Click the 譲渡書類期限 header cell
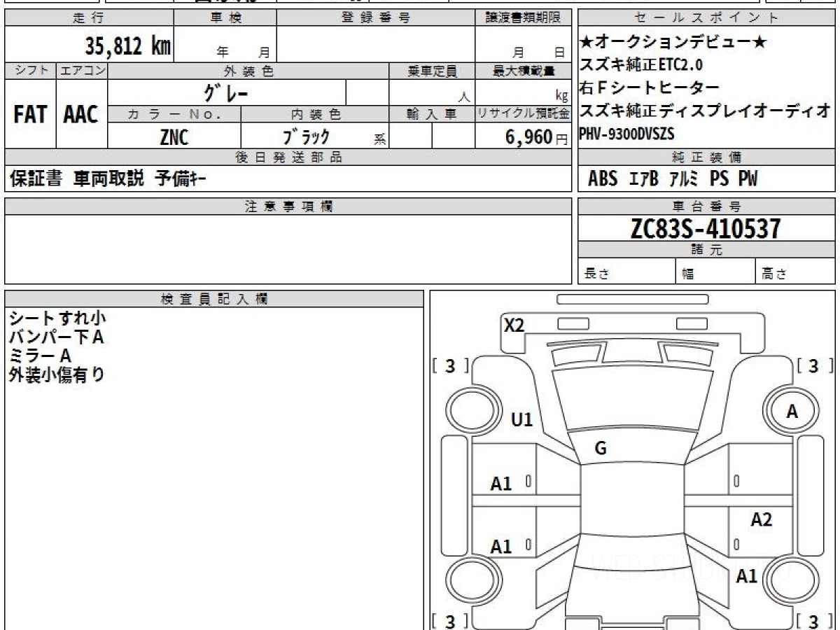 coord(523,17)
